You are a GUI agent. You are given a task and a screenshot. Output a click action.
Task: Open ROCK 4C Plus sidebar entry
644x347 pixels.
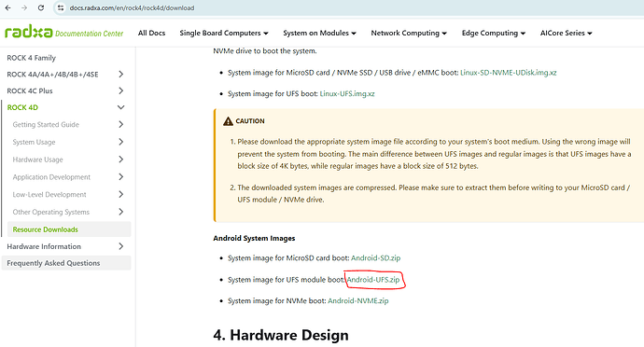pos(30,90)
